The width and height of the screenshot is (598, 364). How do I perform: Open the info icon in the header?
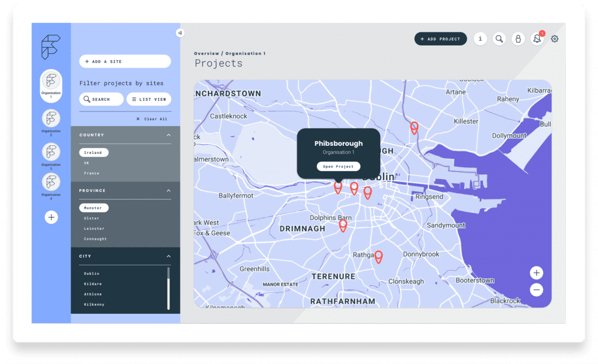(x=480, y=39)
